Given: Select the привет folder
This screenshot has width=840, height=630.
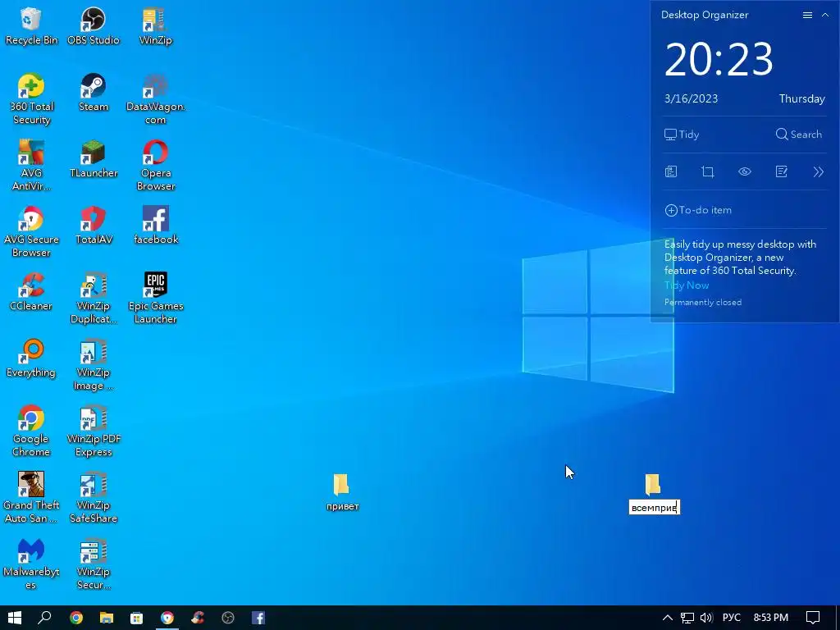Looking at the screenshot, I should pos(342,492).
